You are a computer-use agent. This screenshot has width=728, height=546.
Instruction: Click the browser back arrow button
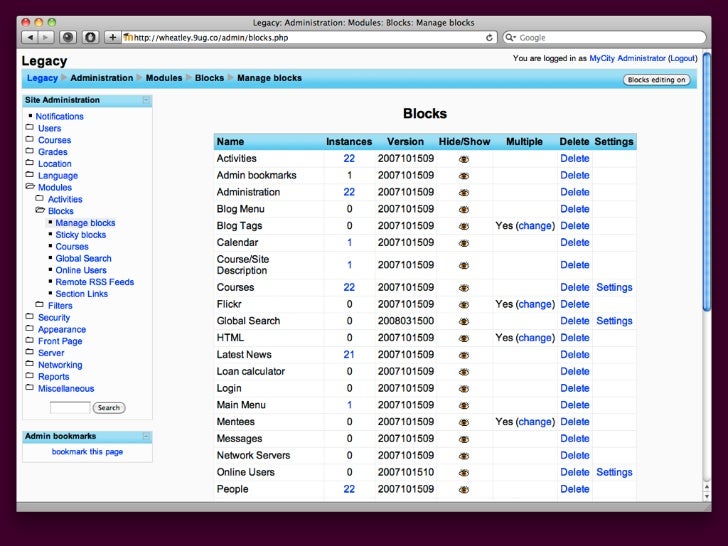coord(29,37)
